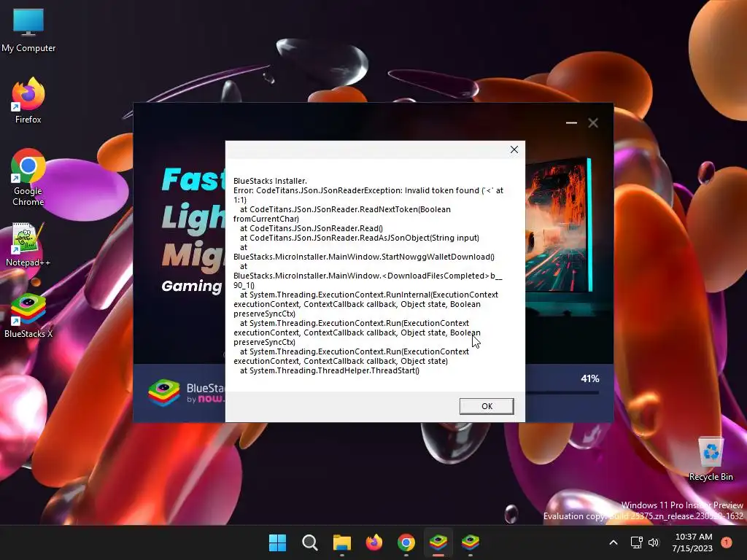Screen dimensions: 747x560
Task: Click the 41% progress indicator
Action: [589, 378]
